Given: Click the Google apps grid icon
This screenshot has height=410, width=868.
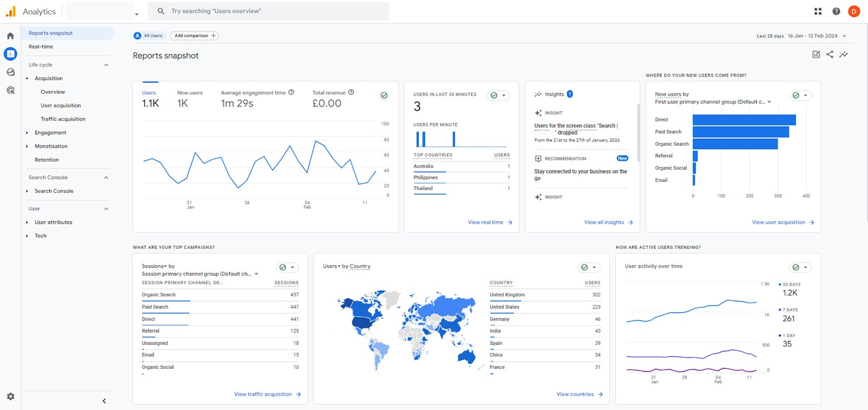Looking at the screenshot, I should coord(818,11).
